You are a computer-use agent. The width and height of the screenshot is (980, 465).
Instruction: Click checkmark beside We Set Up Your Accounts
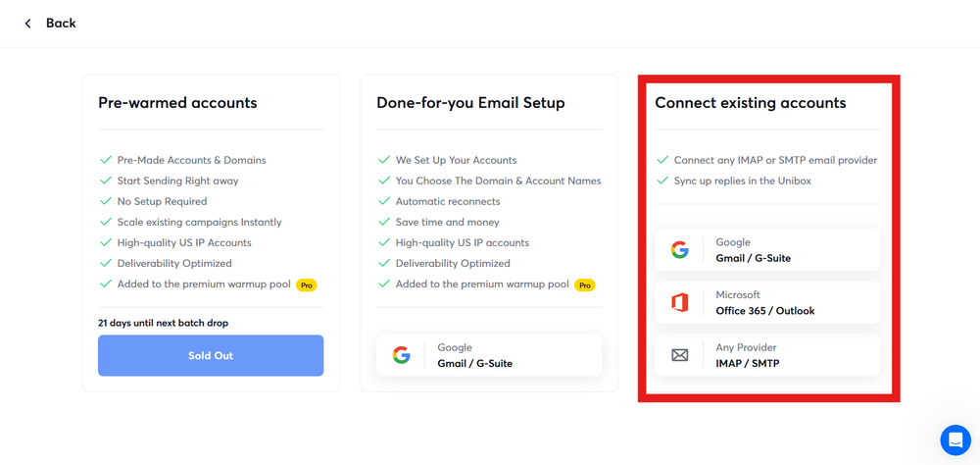point(383,160)
